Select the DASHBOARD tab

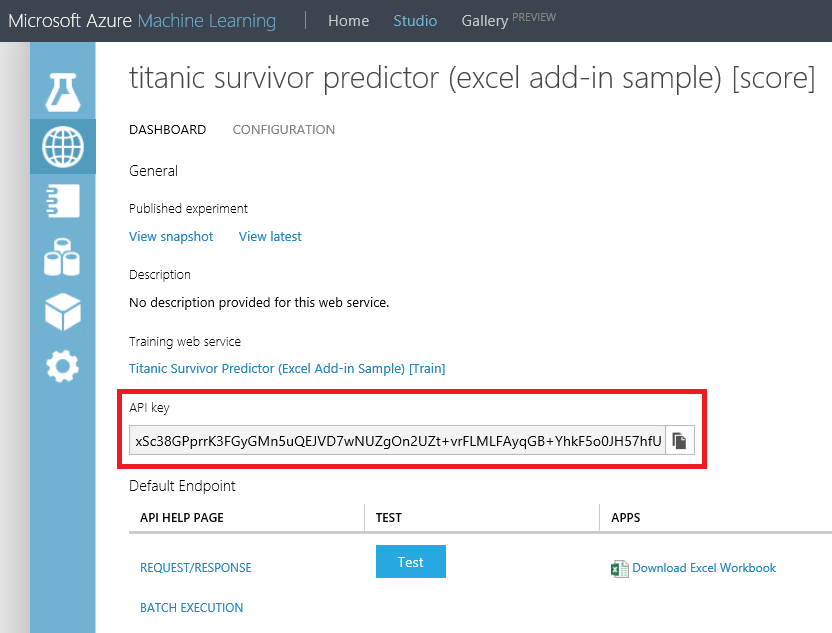coord(167,129)
